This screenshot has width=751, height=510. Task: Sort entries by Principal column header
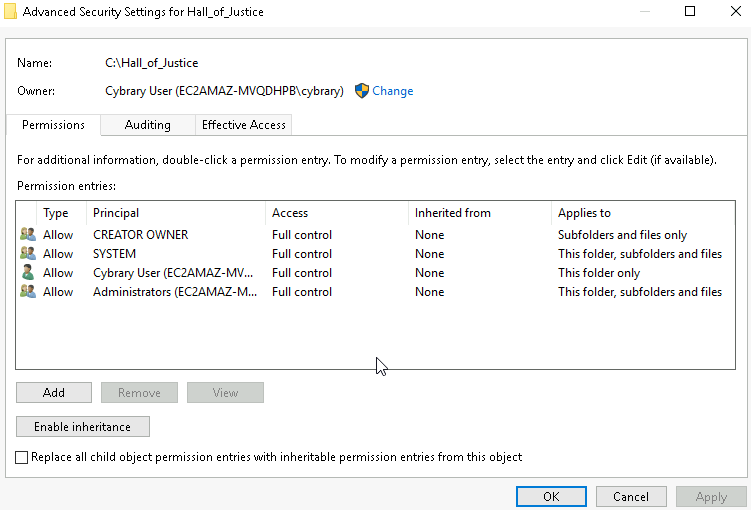click(116, 213)
